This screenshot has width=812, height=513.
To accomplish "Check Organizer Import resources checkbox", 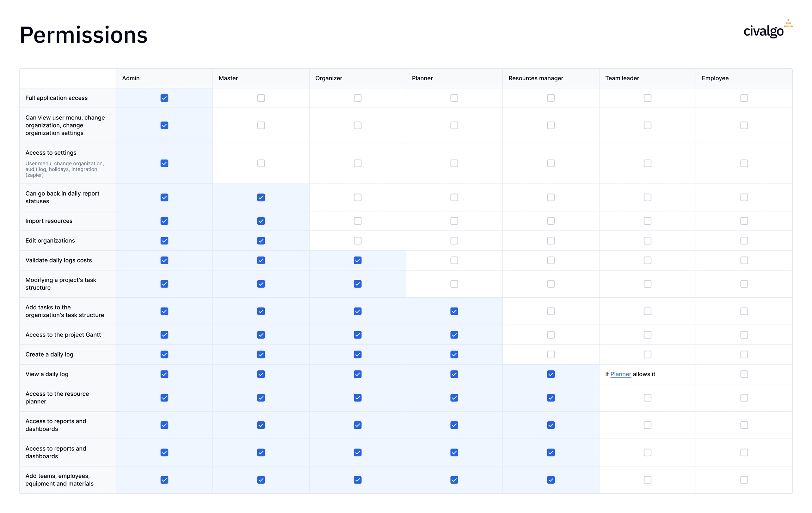I will [357, 221].
